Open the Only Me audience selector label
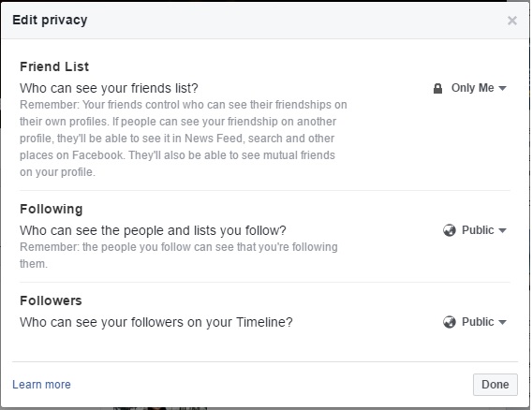532x410 pixels. [x=472, y=88]
